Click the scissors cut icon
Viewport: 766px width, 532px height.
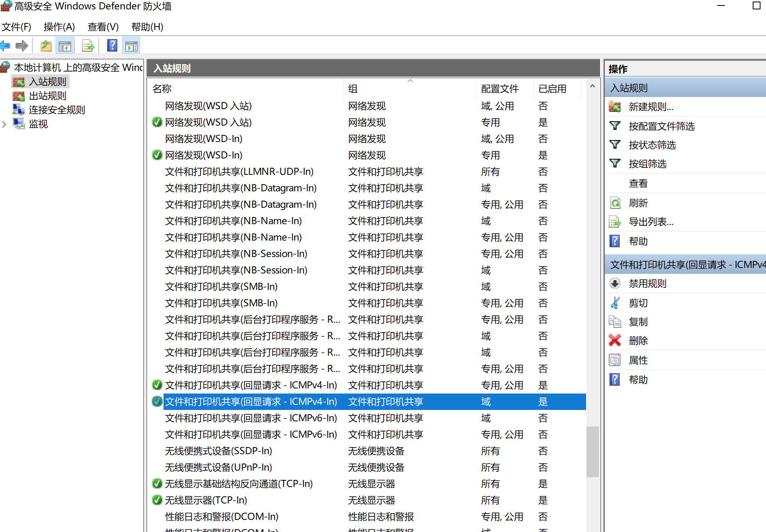(x=615, y=303)
